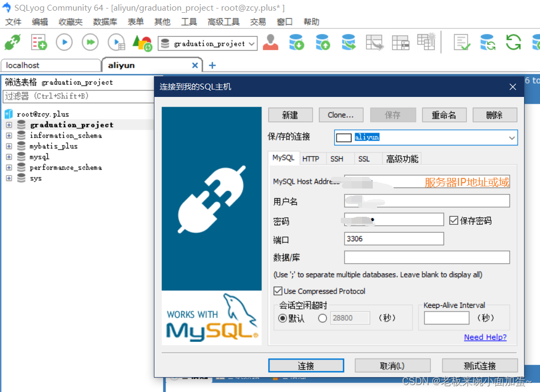Click the root@zcy.plus server icon
540x392 pixels.
[x=9, y=113]
